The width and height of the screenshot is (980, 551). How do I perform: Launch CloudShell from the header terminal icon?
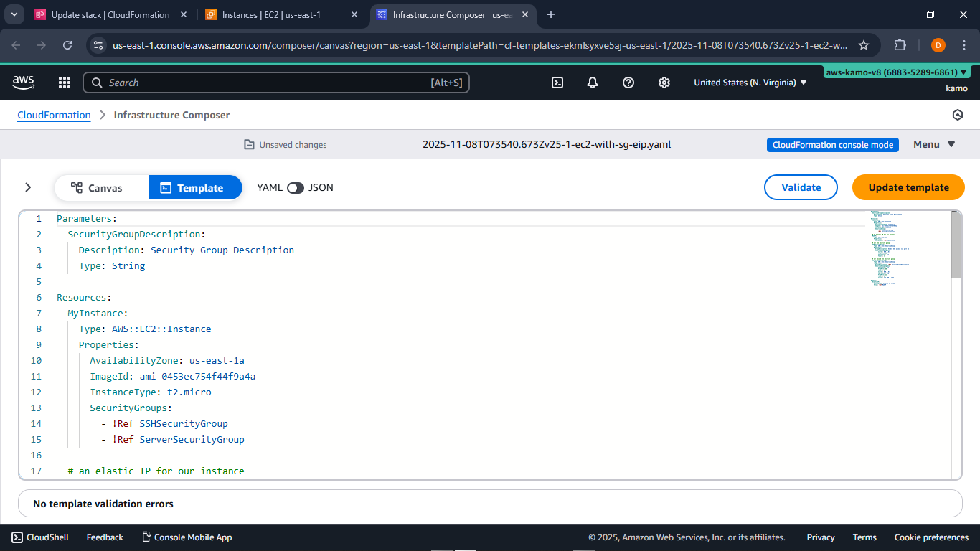pos(557,82)
